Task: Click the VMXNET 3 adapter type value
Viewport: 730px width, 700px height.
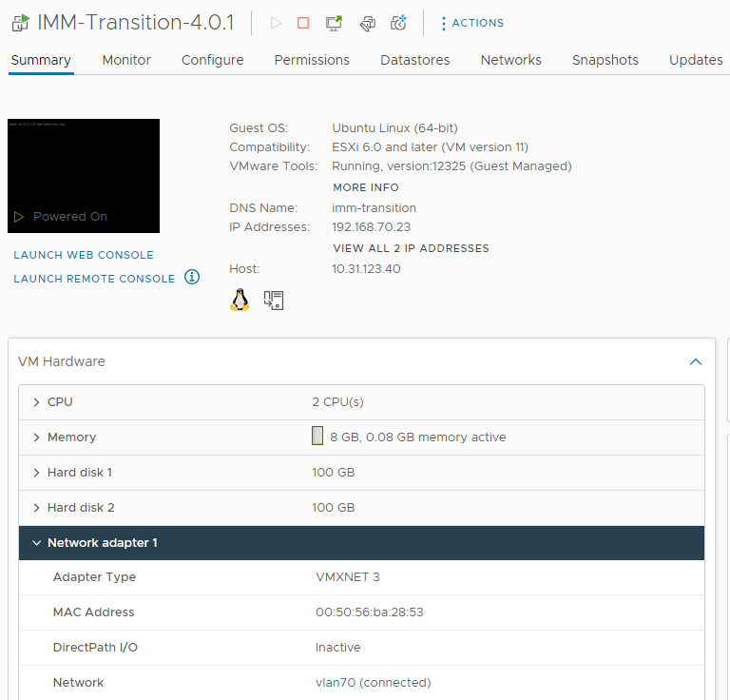Action: point(348,577)
